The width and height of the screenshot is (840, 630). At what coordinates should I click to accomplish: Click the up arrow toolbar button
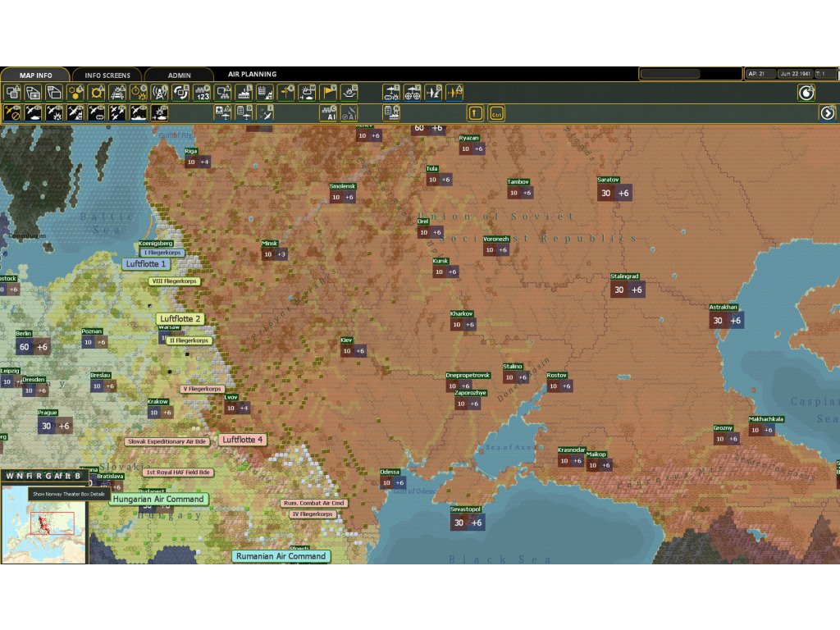475,113
